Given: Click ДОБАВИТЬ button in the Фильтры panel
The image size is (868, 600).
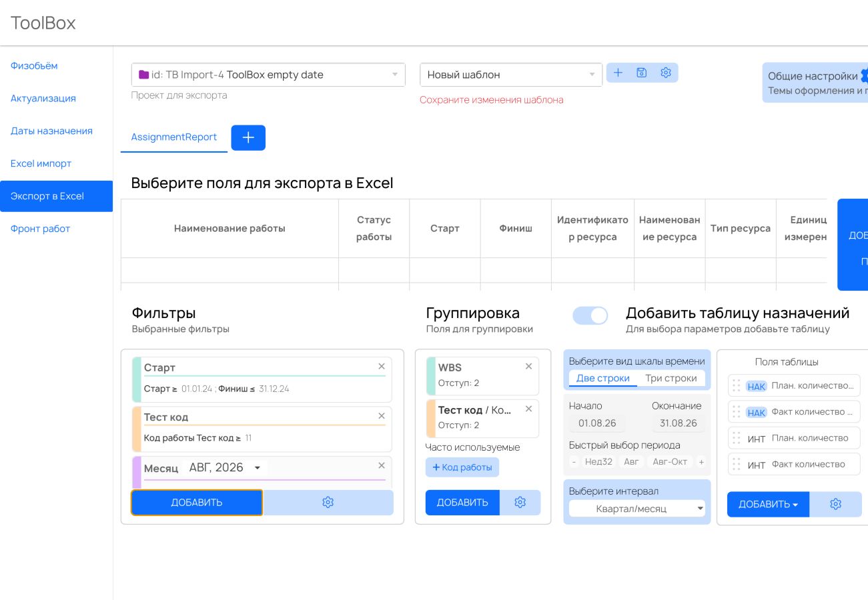Looking at the screenshot, I should [197, 503].
